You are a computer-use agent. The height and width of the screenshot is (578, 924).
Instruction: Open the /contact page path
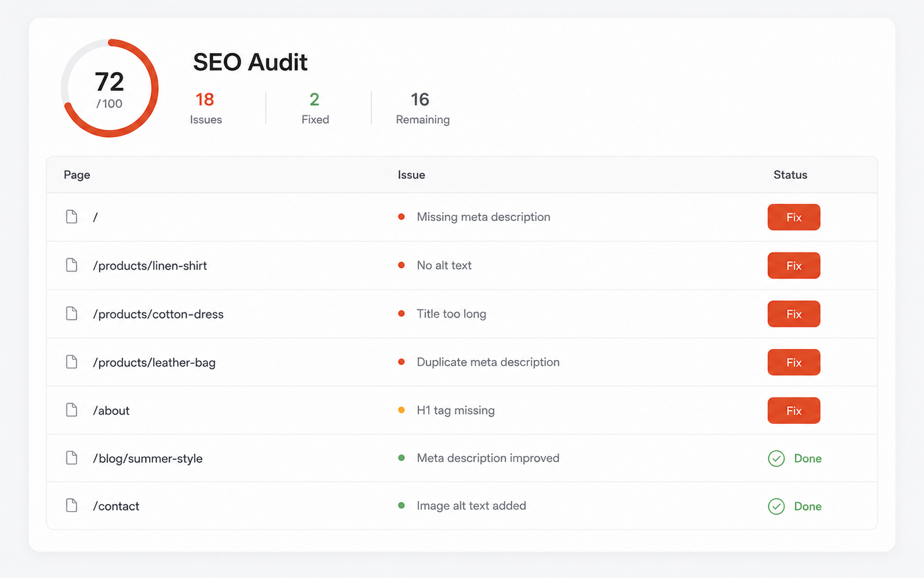coord(116,506)
